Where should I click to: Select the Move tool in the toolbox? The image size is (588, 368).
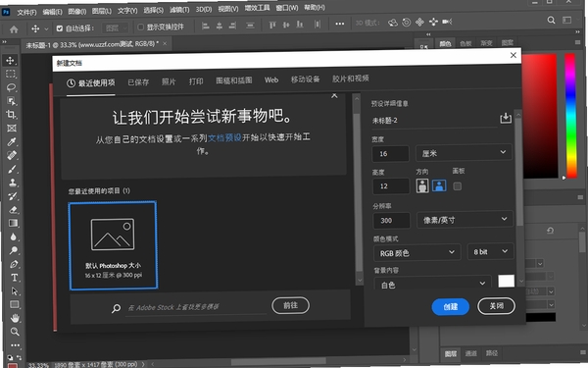[x=11, y=60]
